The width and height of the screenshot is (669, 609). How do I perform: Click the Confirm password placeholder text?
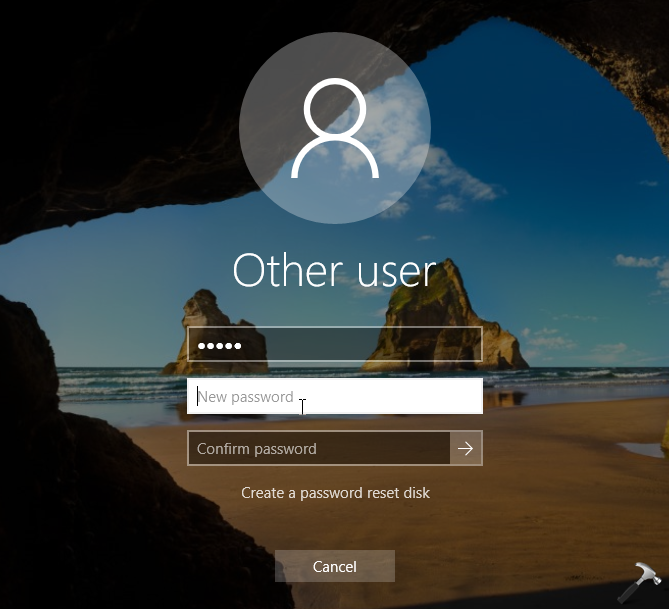257,449
